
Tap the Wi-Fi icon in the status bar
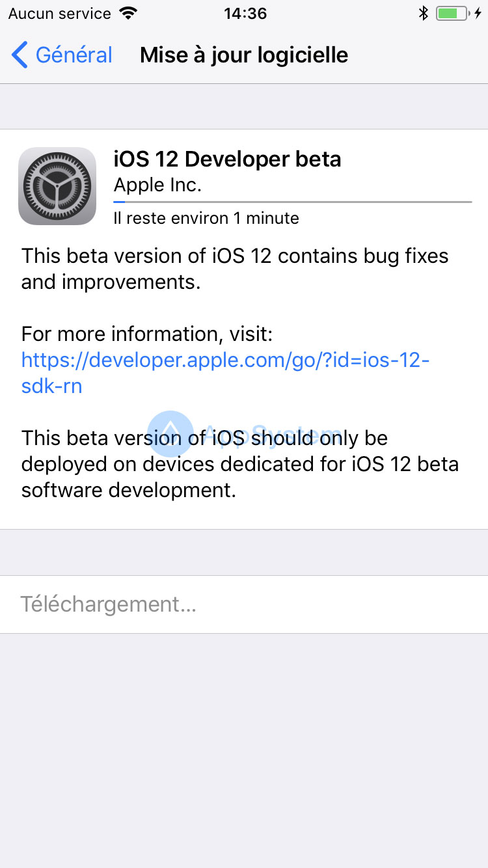[x=128, y=12]
